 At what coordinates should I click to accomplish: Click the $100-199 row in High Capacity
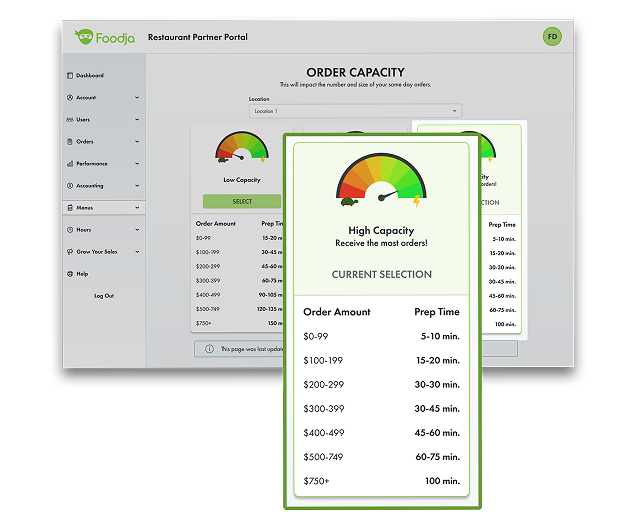[x=382, y=361]
